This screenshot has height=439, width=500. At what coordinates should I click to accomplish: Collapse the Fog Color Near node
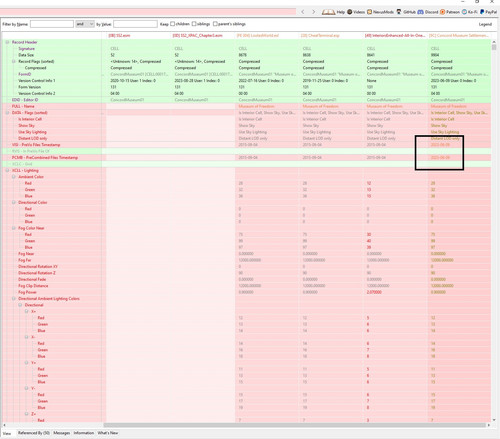(14, 228)
